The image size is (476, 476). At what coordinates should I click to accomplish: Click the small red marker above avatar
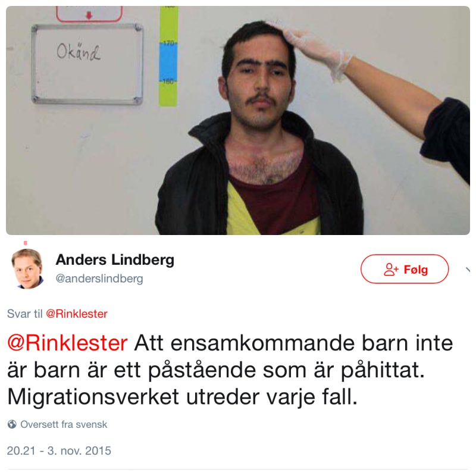(26, 243)
